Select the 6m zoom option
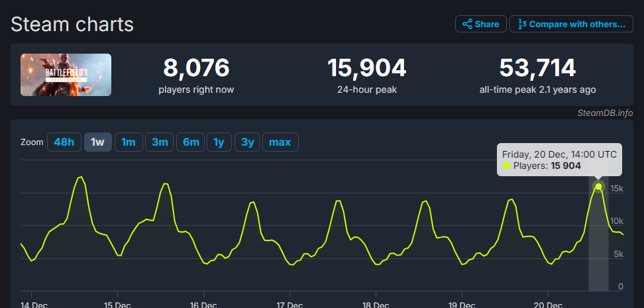Screen dimensions: 644x308 pyautogui.click(x=191, y=142)
